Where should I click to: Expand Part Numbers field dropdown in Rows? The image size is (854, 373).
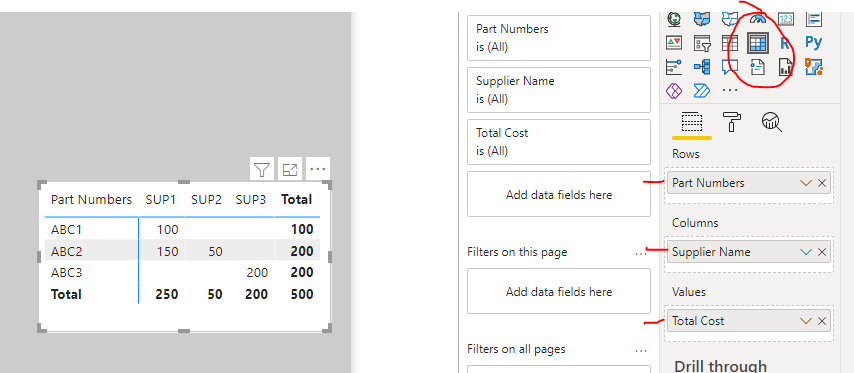(806, 183)
